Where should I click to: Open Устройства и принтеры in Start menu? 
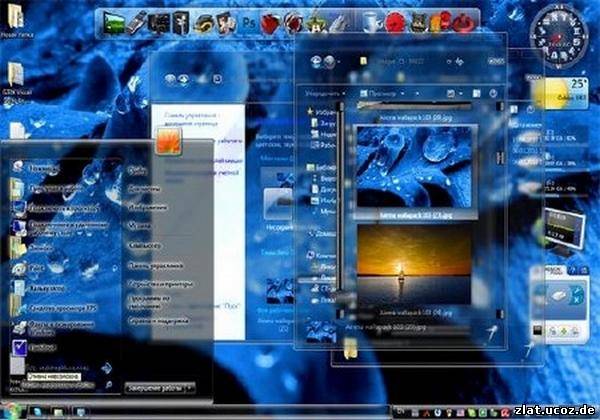coord(161,284)
